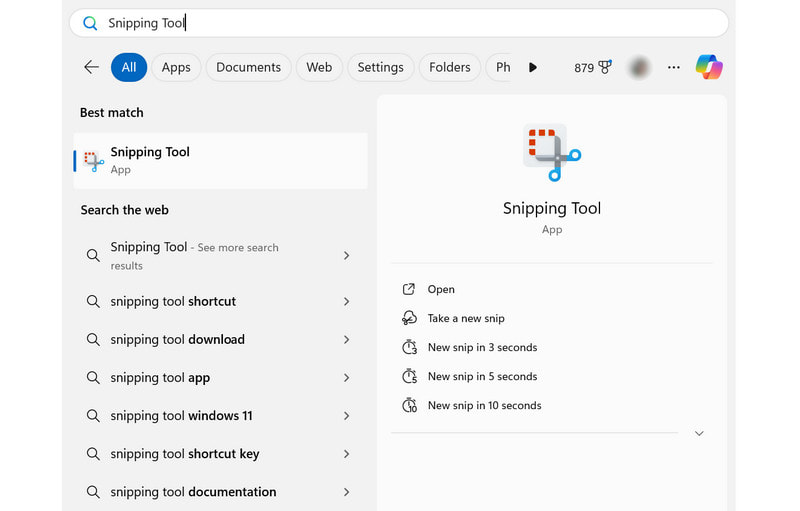Image resolution: width=800 pixels, height=511 pixels.
Task: Expand snipping tool download suggestion arrow
Action: [x=346, y=339]
